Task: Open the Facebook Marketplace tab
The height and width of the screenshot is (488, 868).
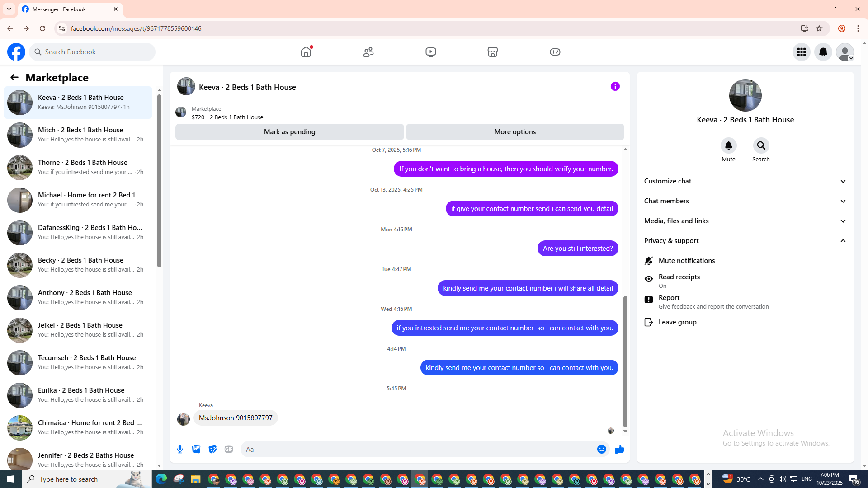Action: coord(492,52)
